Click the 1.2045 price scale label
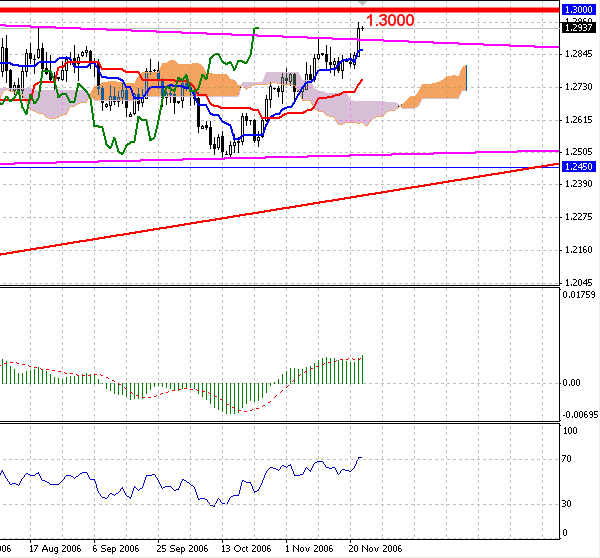 [x=579, y=283]
